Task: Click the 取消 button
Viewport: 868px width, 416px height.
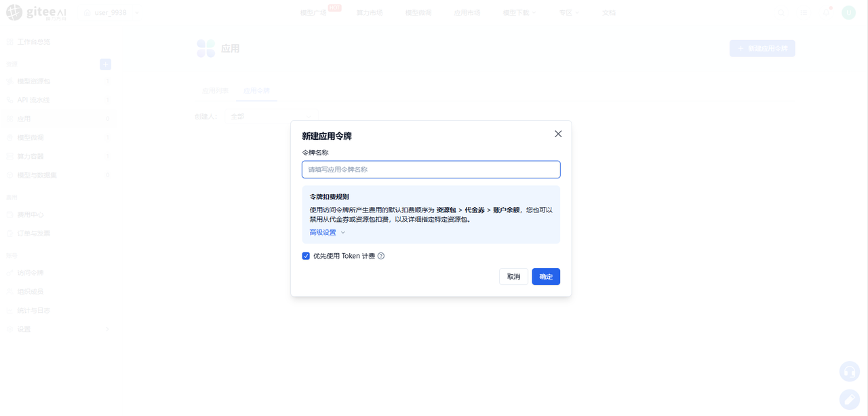Action: (x=513, y=276)
